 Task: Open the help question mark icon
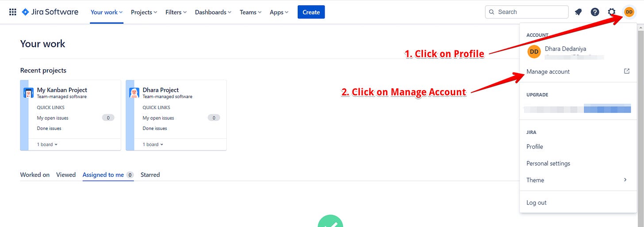(595, 12)
